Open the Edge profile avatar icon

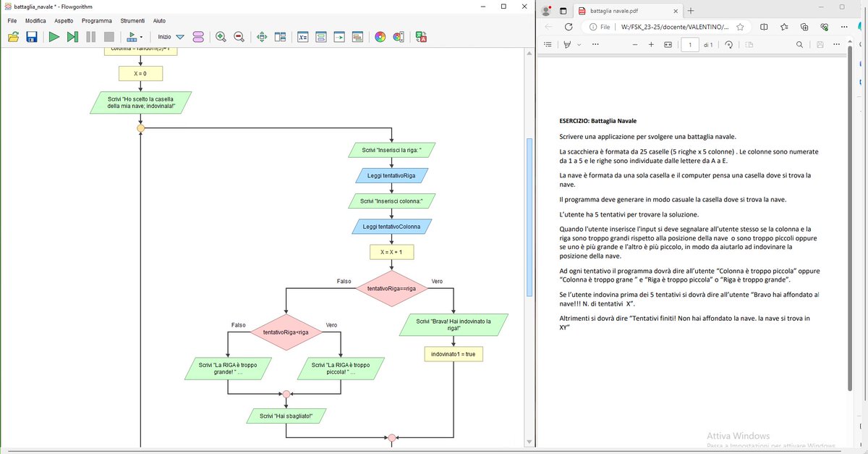(x=545, y=11)
